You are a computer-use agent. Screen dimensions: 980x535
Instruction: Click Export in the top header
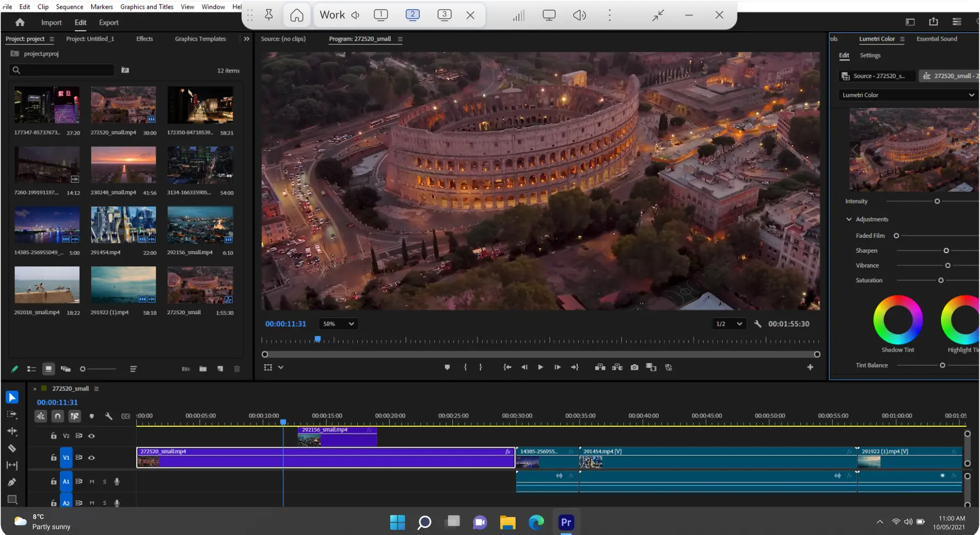[x=108, y=23]
